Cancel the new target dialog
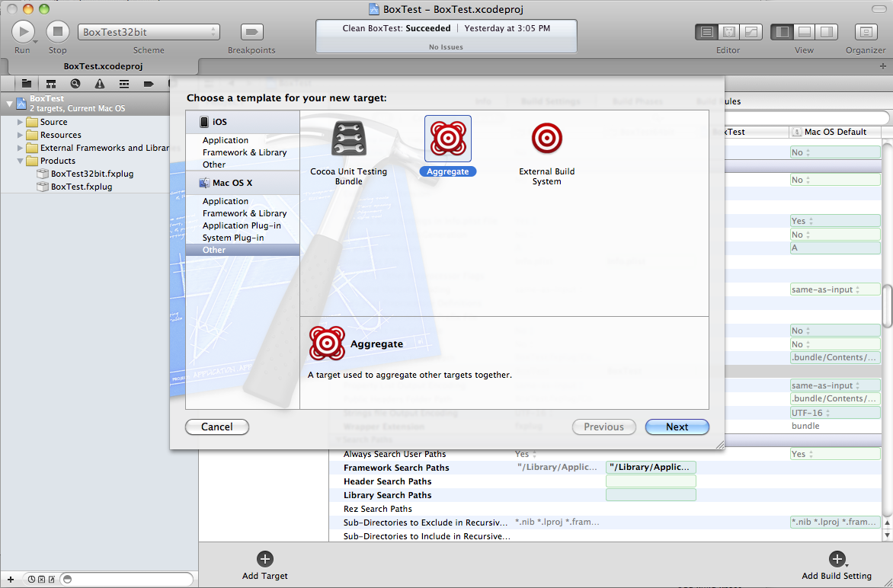Image resolution: width=893 pixels, height=588 pixels. [x=217, y=427]
